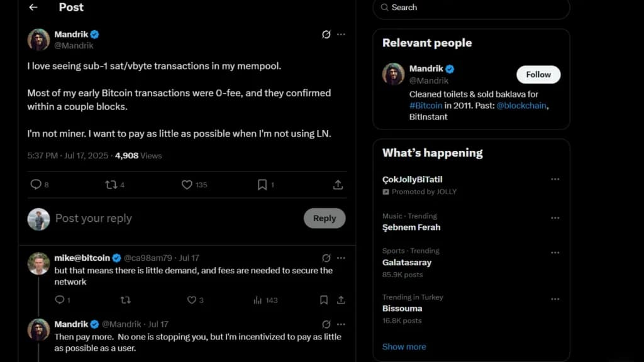Viewport: 644px width, 362px height.
Task: Share the main post via share icon
Action: coord(338,185)
